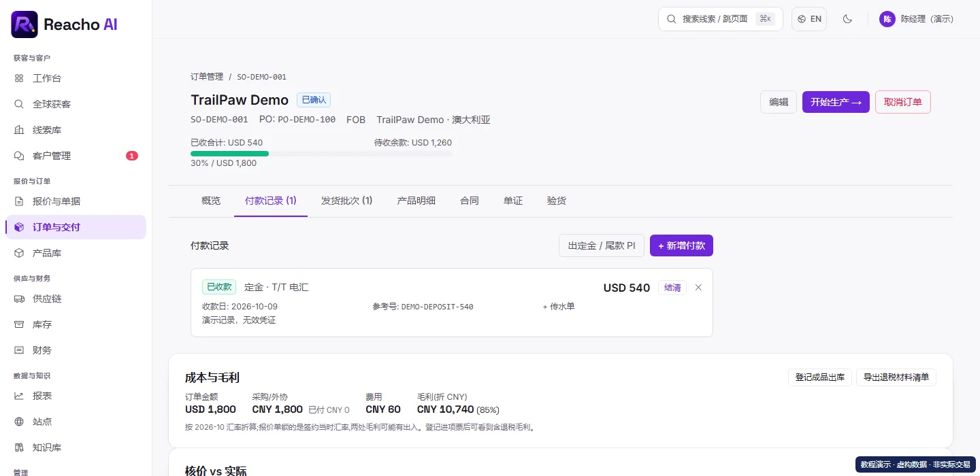The height and width of the screenshot is (476, 980).
Task: Click the Reacho AI logo icon
Action: [24, 24]
